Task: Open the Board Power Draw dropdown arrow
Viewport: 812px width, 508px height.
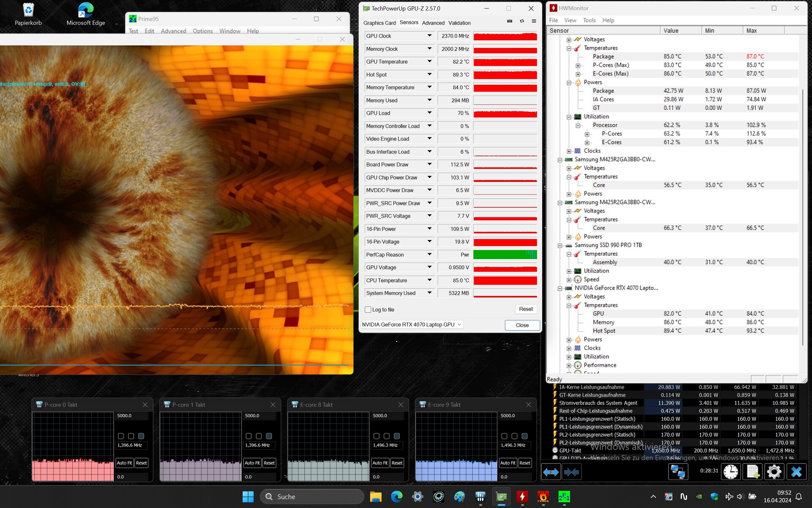Action: (x=430, y=164)
